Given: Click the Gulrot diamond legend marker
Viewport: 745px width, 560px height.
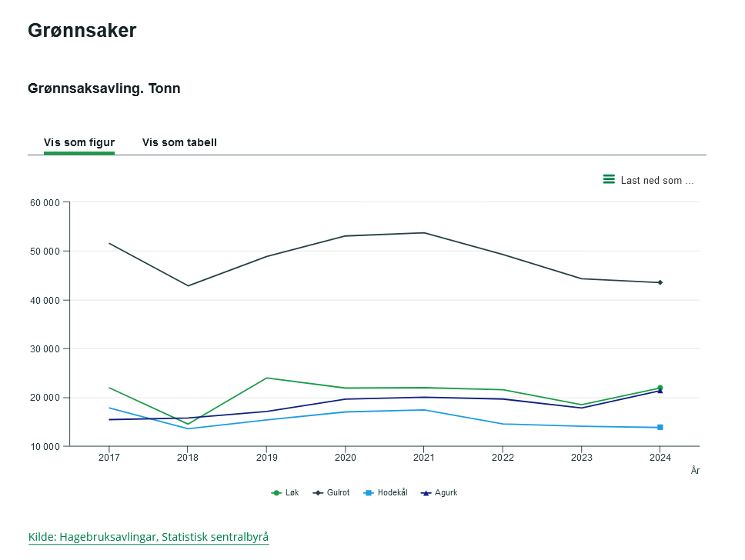Looking at the screenshot, I should coord(318,493).
